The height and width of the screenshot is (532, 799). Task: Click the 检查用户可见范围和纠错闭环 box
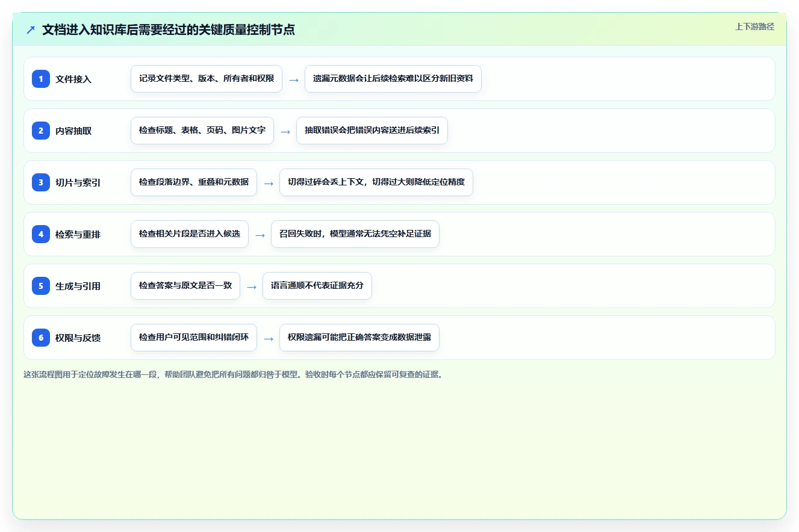194,338
